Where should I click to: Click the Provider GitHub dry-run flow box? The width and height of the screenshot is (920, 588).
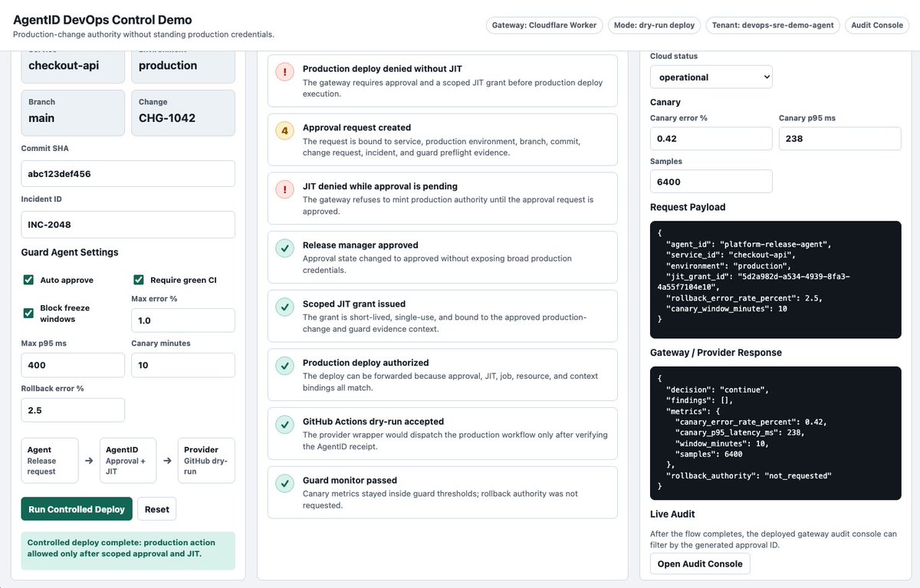pyautogui.click(x=206, y=461)
